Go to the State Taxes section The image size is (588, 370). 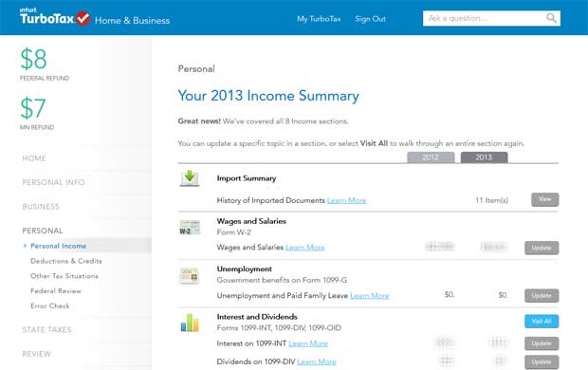[x=46, y=329]
